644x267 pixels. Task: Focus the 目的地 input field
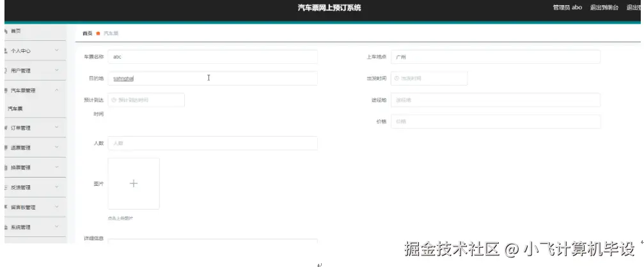point(213,79)
